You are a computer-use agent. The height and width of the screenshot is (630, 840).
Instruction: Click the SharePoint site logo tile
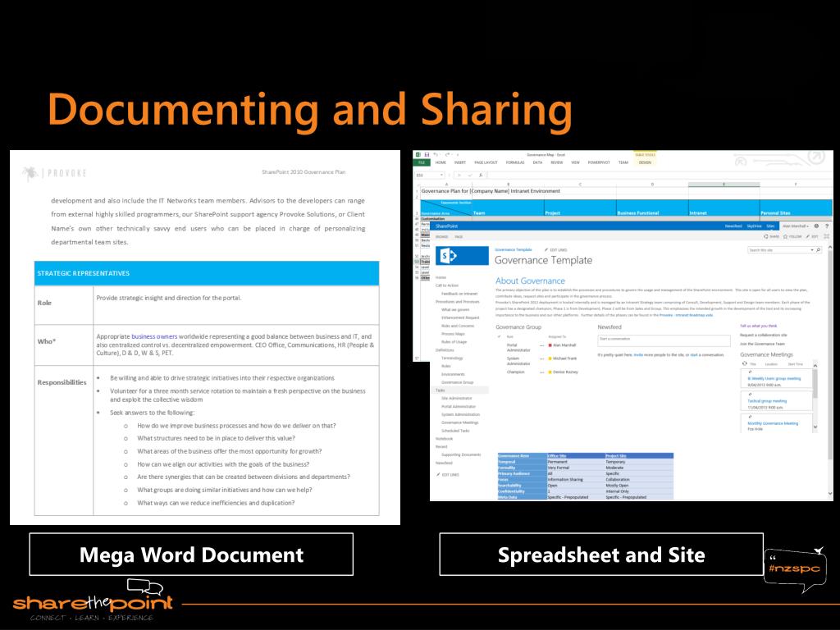point(462,256)
